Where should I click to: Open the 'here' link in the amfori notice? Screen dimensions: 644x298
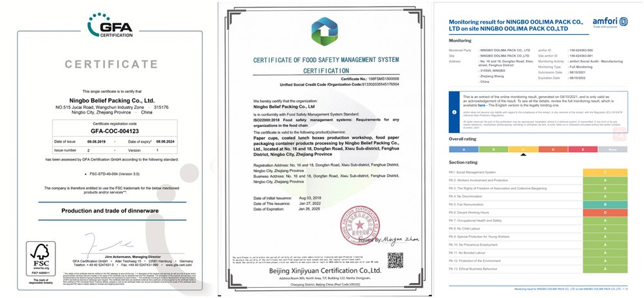tap(481, 105)
